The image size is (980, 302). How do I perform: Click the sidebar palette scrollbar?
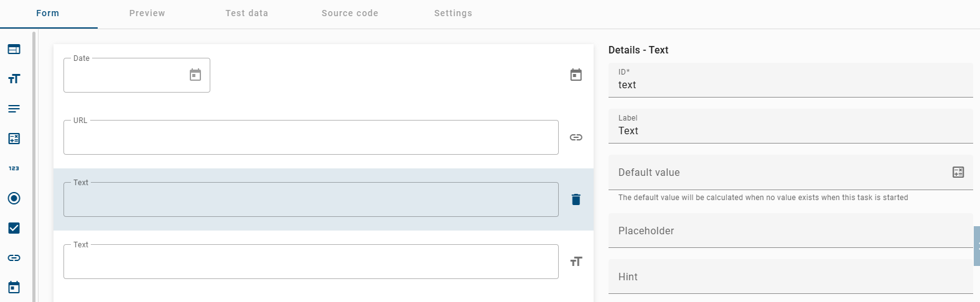pyautogui.click(x=34, y=167)
